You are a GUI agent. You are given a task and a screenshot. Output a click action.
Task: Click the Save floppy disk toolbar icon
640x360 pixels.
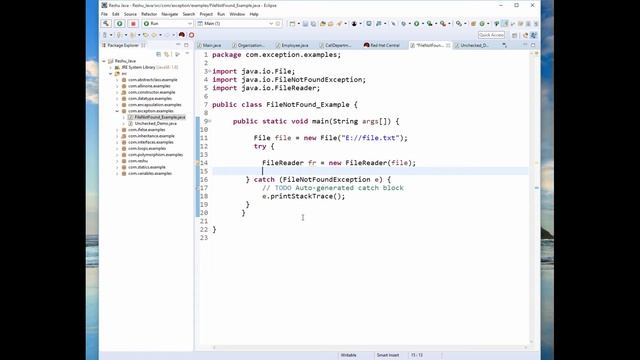[305, 24]
